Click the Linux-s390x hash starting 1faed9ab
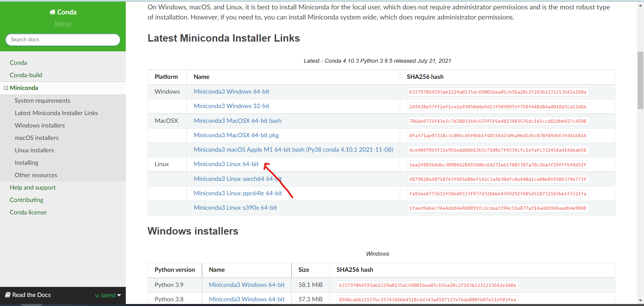 (498, 208)
